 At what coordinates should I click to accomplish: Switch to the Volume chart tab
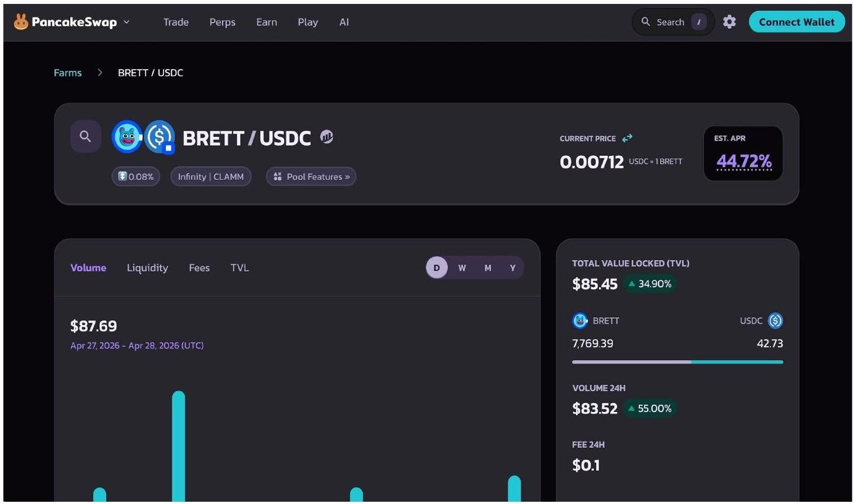tap(88, 267)
